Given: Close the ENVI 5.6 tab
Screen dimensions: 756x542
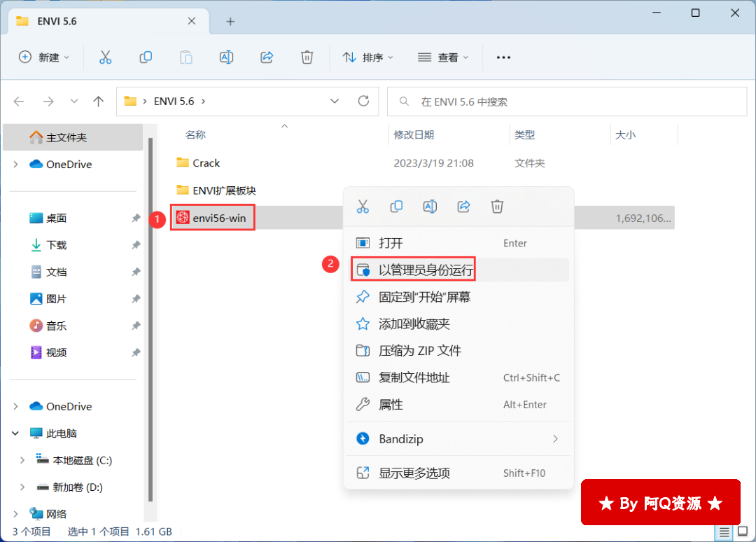Looking at the screenshot, I should (x=191, y=21).
